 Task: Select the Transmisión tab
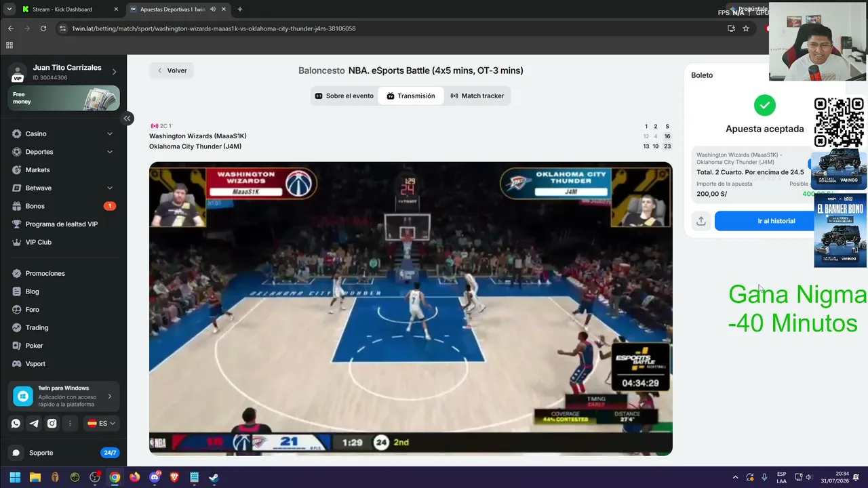(411, 96)
